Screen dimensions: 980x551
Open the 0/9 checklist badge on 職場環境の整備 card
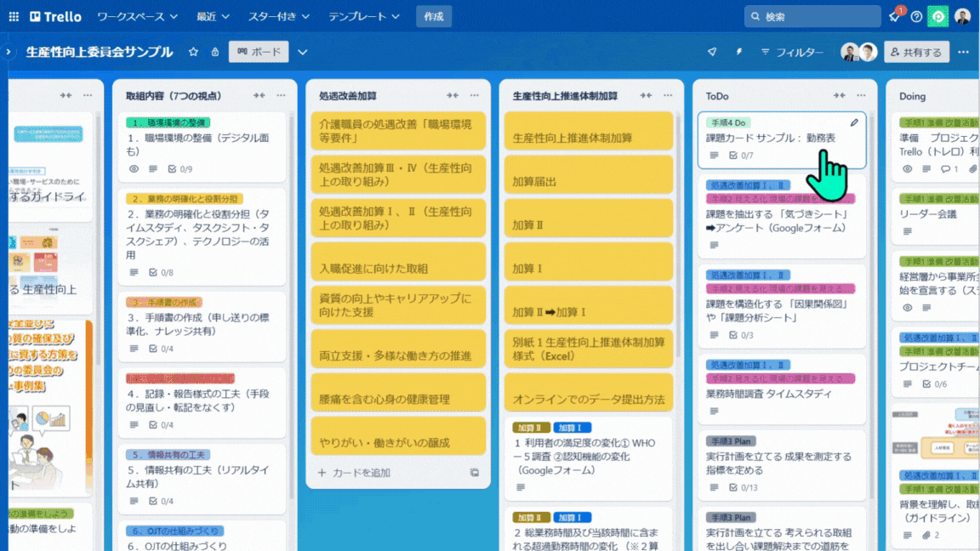(180, 169)
